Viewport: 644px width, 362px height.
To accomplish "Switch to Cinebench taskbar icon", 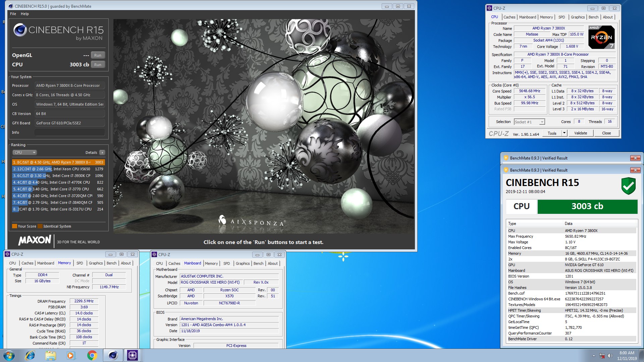I will click(x=113, y=355).
